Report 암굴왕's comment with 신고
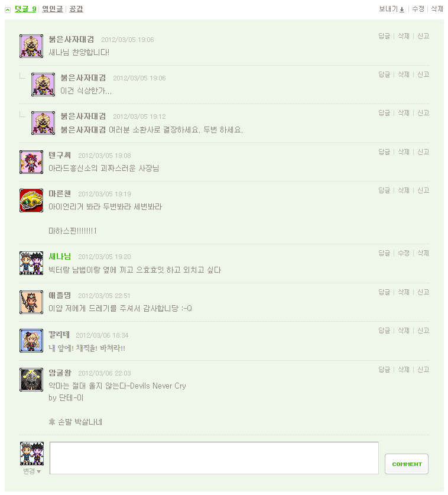The width and height of the screenshot is (448, 495). point(423,370)
